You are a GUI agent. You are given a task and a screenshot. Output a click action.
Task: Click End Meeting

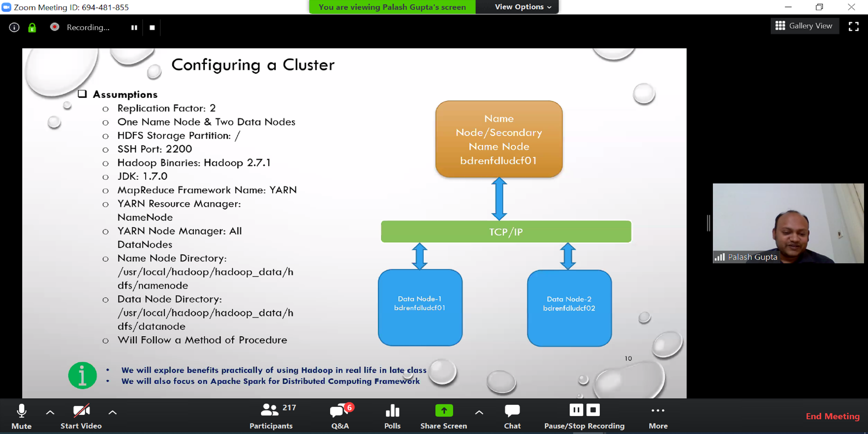[x=832, y=416]
